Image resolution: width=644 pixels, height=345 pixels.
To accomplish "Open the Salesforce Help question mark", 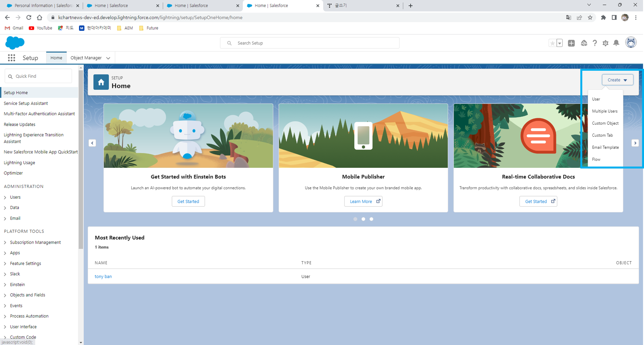I will (595, 43).
